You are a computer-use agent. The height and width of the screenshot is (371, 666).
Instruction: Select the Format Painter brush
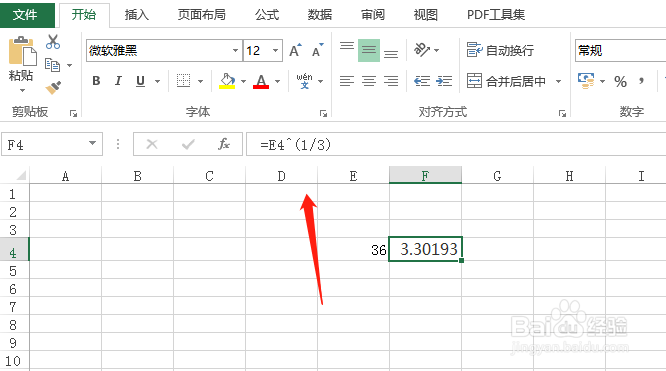click(x=54, y=88)
